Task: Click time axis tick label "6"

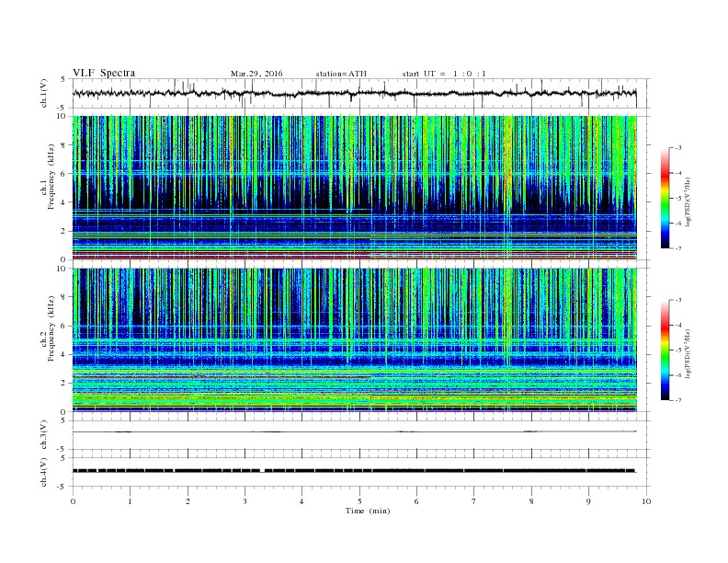Action: [416, 501]
